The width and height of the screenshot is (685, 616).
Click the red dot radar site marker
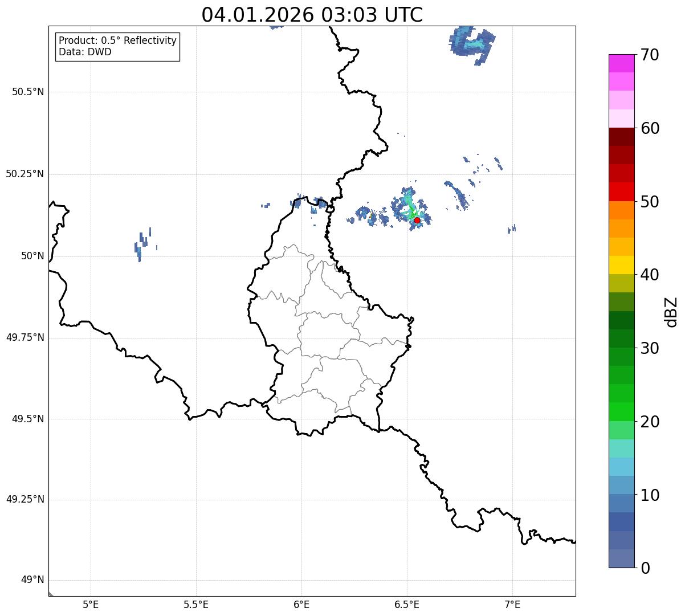coord(417,220)
